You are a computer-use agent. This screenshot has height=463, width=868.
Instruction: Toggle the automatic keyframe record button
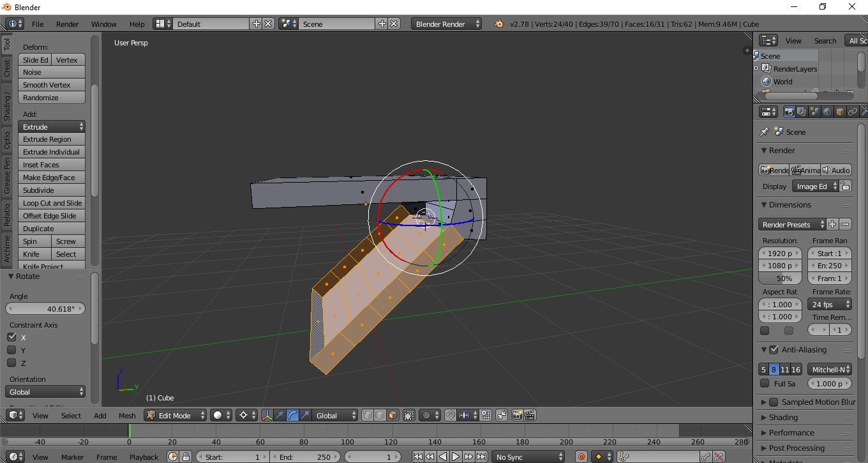(581, 457)
